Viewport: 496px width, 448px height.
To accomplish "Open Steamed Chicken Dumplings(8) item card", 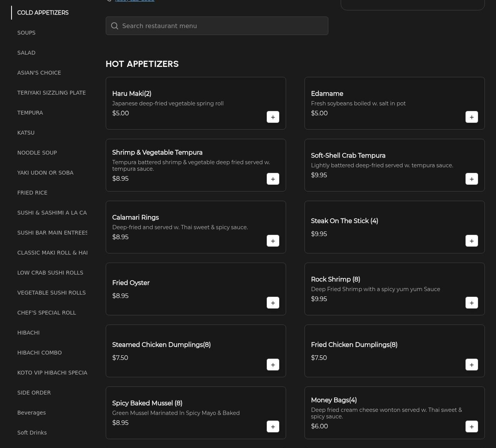I will pos(161,345).
